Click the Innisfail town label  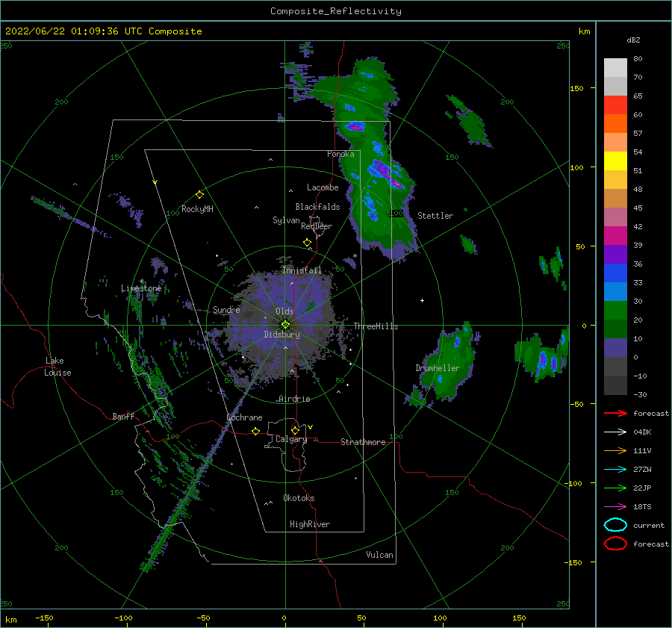302,270
